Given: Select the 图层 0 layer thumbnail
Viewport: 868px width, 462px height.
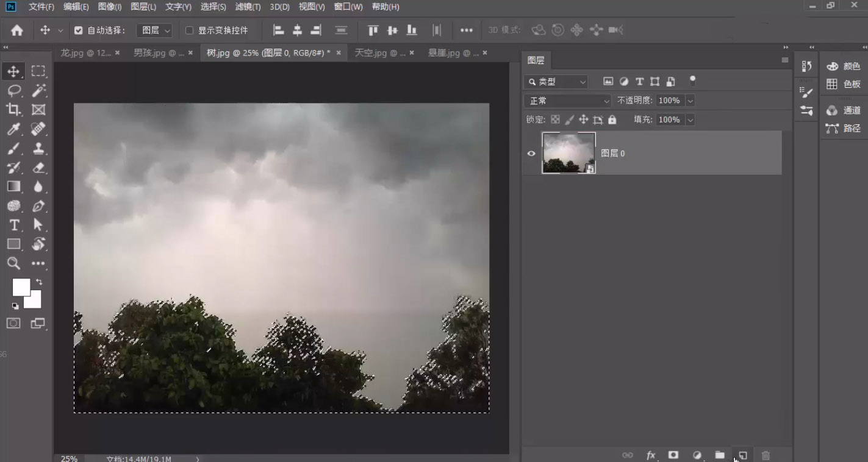Looking at the screenshot, I should click(569, 153).
